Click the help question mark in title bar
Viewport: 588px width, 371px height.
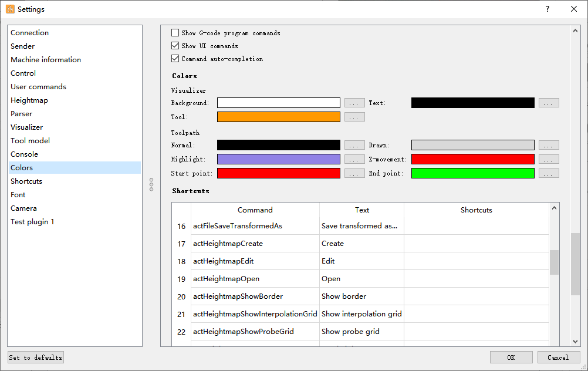(547, 9)
